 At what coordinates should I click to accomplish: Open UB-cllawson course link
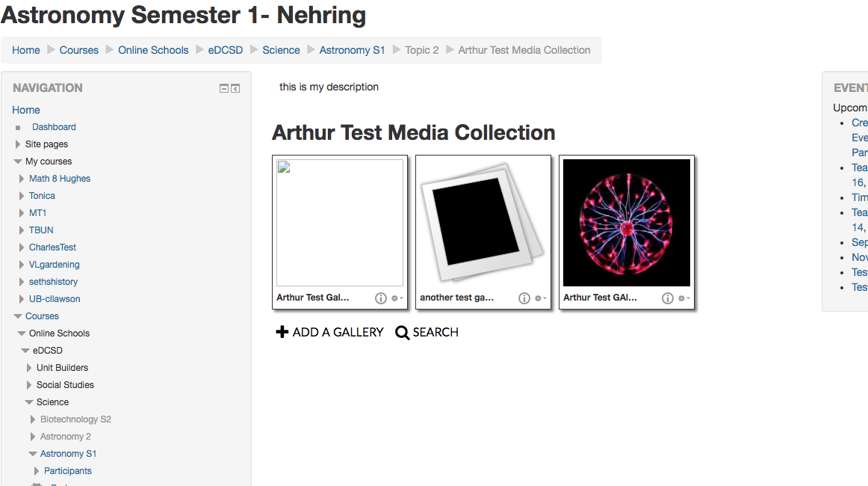pos(55,298)
